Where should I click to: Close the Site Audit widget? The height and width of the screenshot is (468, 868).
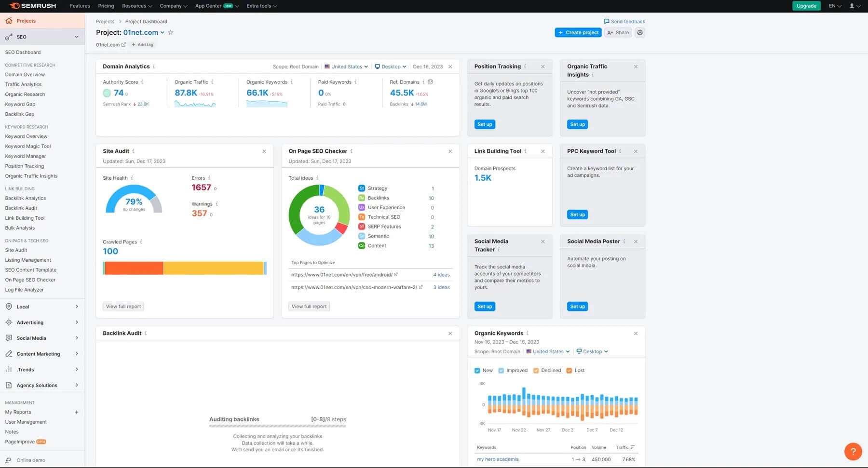(x=264, y=151)
